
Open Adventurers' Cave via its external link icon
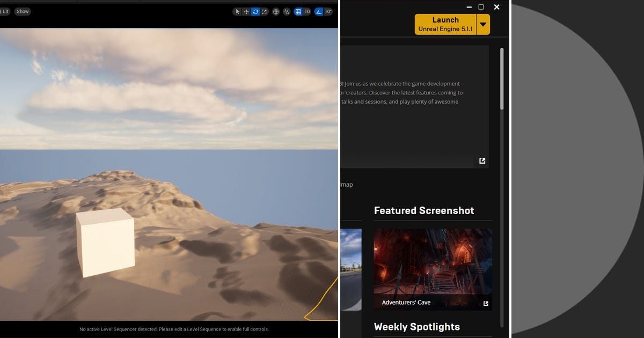pyautogui.click(x=485, y=303)
